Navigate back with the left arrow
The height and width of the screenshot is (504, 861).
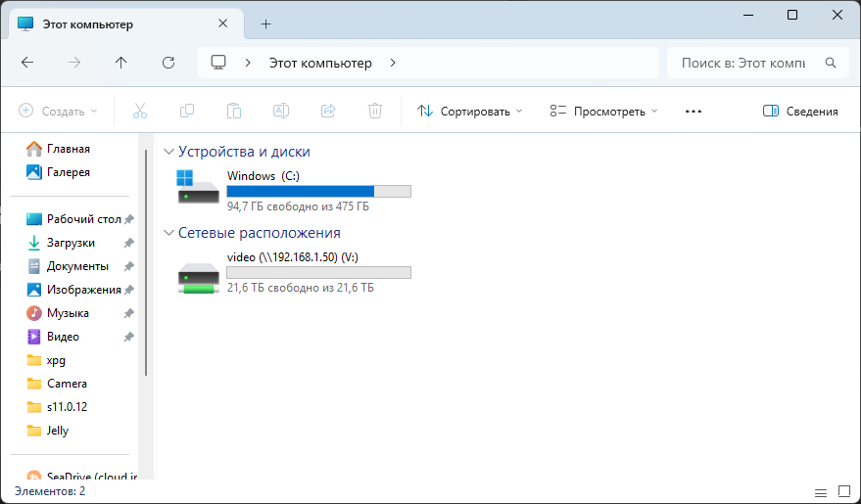coord(27,63)
